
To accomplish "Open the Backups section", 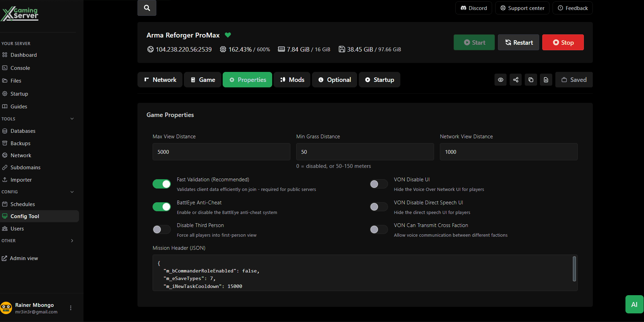I will coord(21,143).
